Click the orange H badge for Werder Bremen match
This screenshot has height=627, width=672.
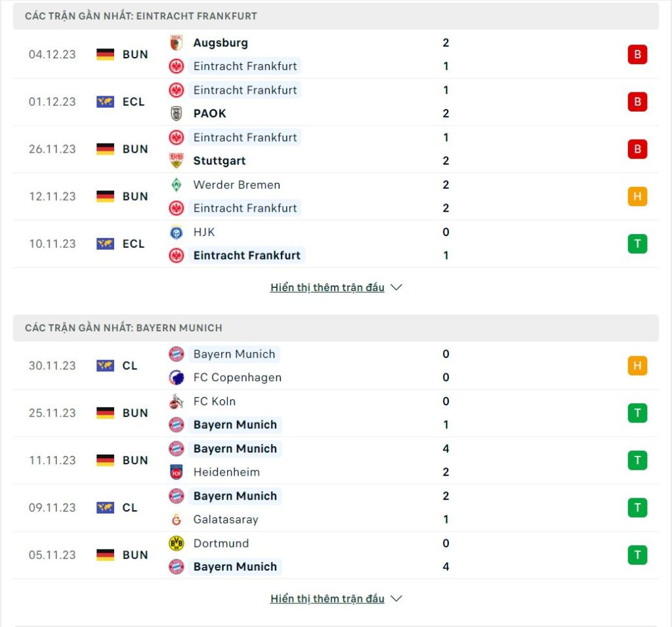[x=637, y=196]
